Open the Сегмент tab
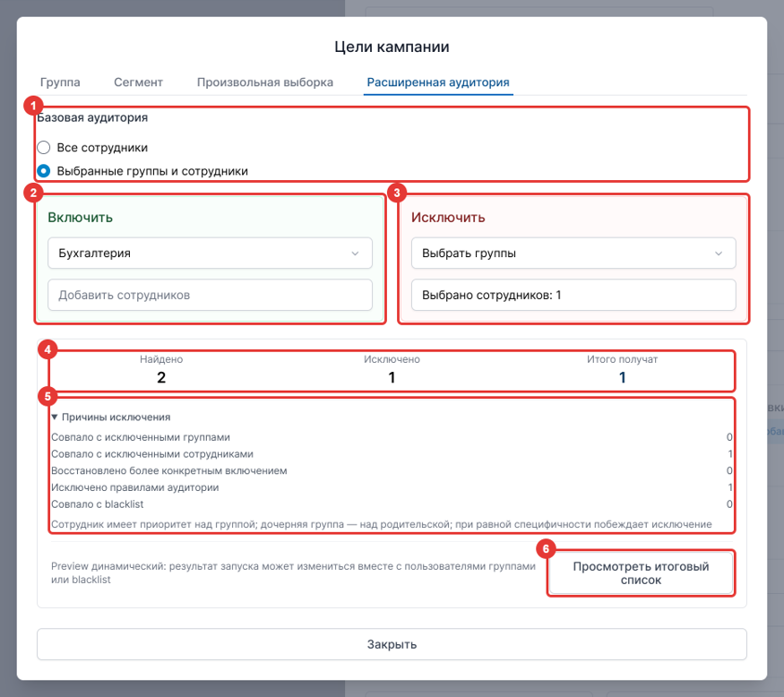 pyautogui.click(x=138, y=82)
